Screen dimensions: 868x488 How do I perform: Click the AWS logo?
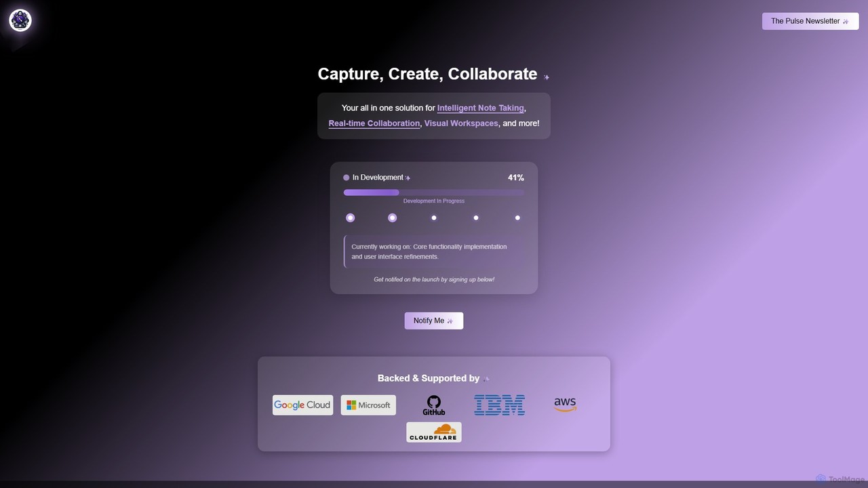[x=565, y=405]
